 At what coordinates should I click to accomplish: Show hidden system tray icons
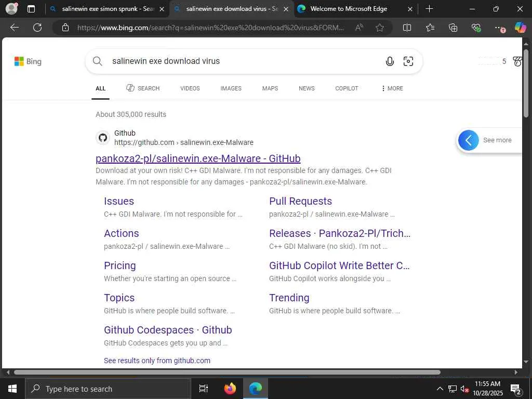(x=440, y=389)
